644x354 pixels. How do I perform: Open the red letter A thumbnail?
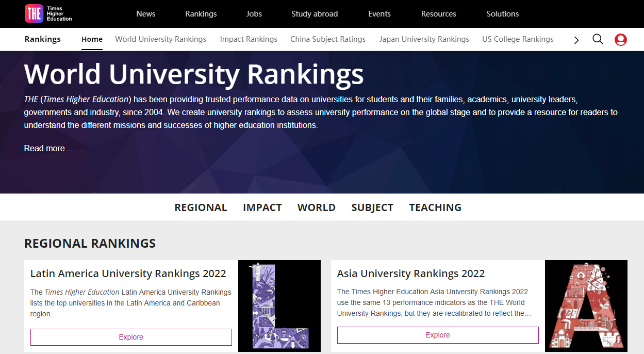[586, 306]
